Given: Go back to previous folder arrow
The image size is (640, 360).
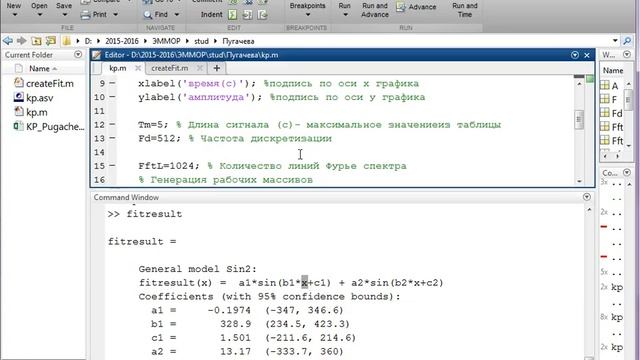Looking at the screenshot, I should [8, 41].
